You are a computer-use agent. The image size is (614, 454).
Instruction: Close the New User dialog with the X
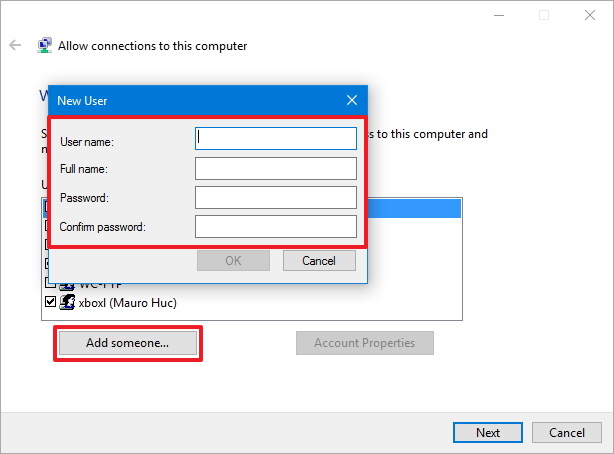(351, 100)
